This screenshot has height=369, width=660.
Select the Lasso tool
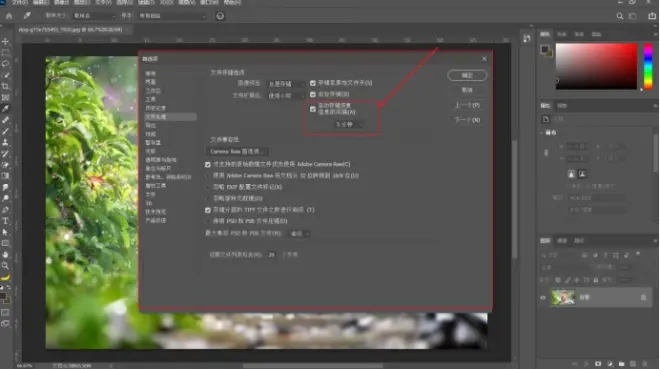(x=5, y=64)
